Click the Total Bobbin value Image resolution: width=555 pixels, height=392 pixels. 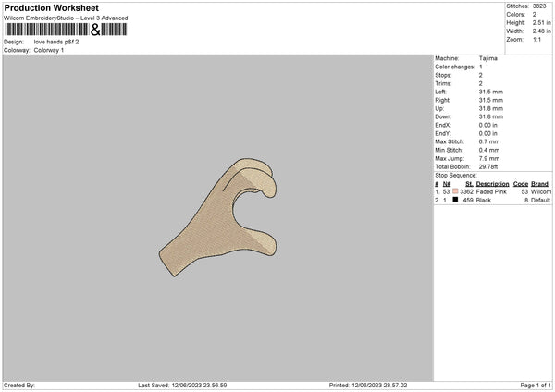point(488,166)
